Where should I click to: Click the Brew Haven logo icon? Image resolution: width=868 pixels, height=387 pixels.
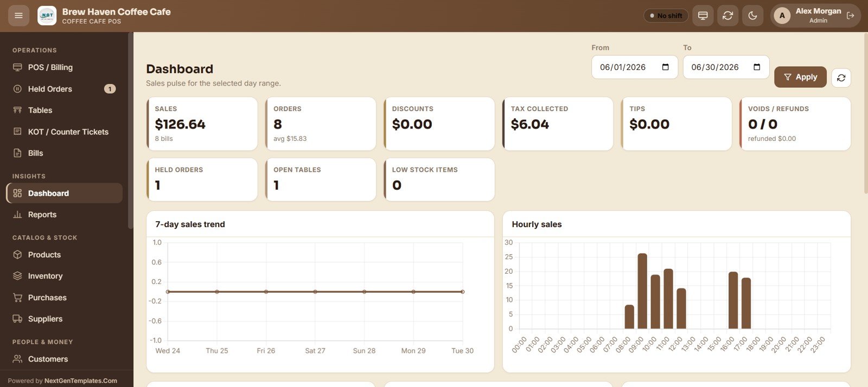point(47,16)
